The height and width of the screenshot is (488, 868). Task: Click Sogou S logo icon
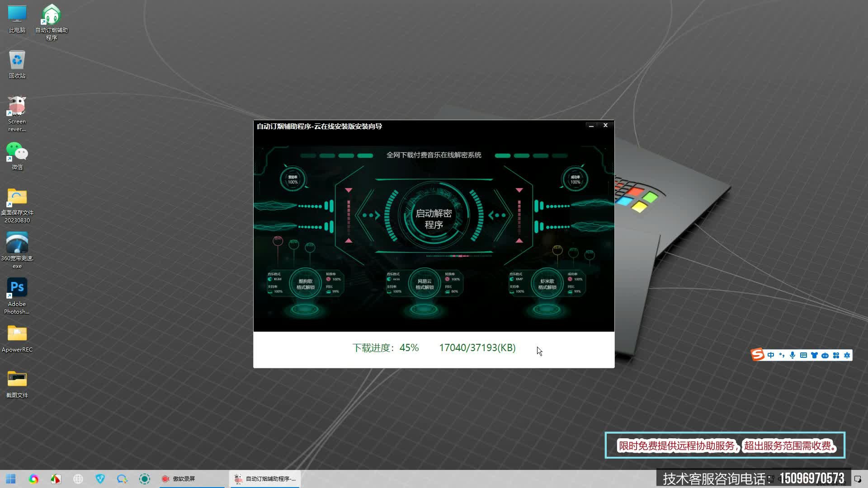[x=758, y=355]
